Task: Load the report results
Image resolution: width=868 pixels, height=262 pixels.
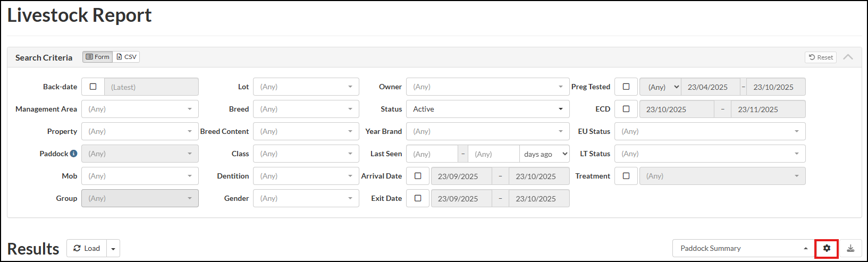Action: click(87, 248)
